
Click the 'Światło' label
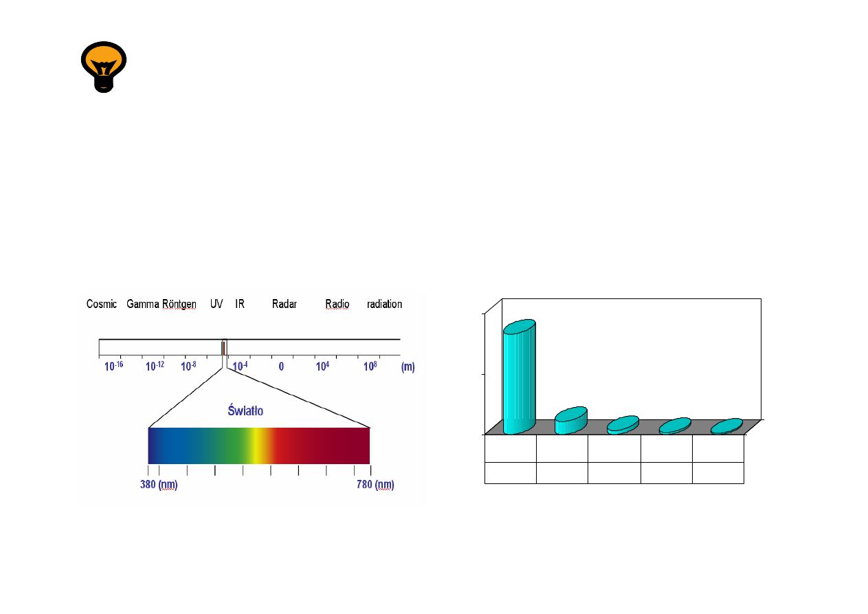[245, 411]
